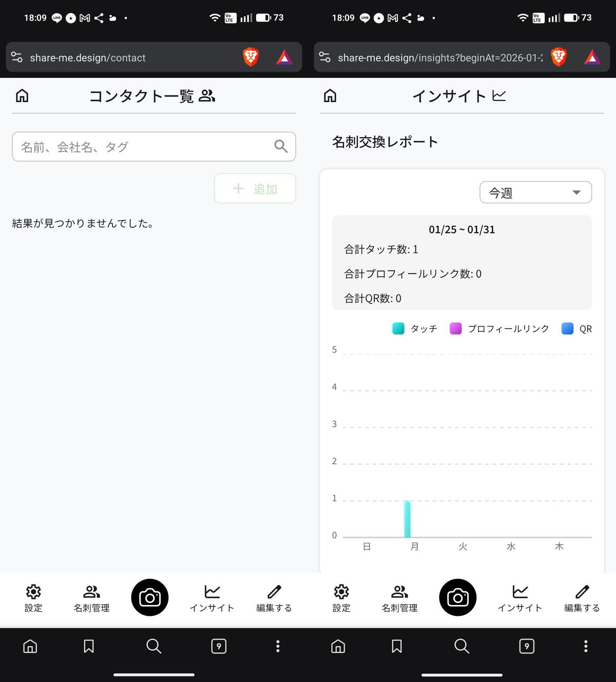Toggle プロフィールリンク legend swatch
The height and width of the screenshot is (682, 616).
pyautogui.click(x=455, y=328)
